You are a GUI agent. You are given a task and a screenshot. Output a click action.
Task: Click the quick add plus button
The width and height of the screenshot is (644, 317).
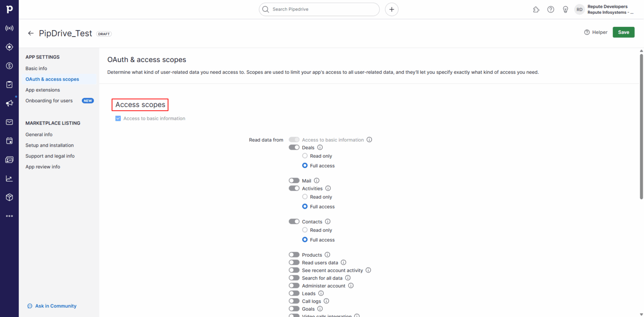392,9
